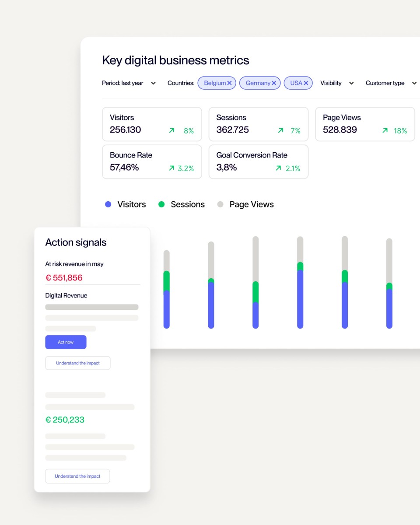Click the growth arrow beside Sessions 7%
Viewport: 420px width, 525px height.
pyautogui.click(x=280, y=130)
